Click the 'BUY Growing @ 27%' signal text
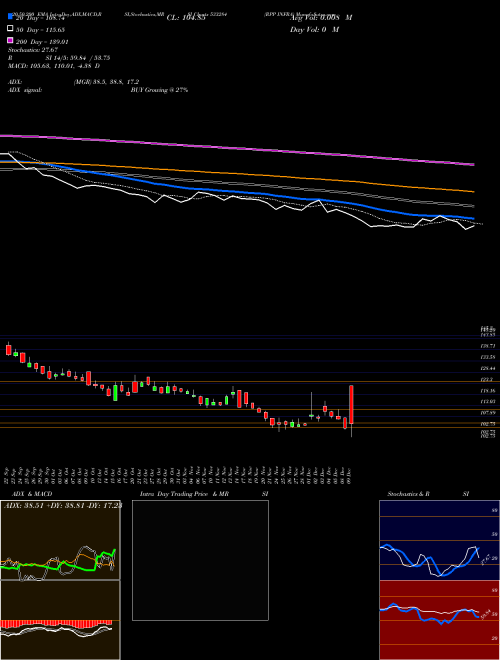 pyautogui.click(x=159, y=90)
